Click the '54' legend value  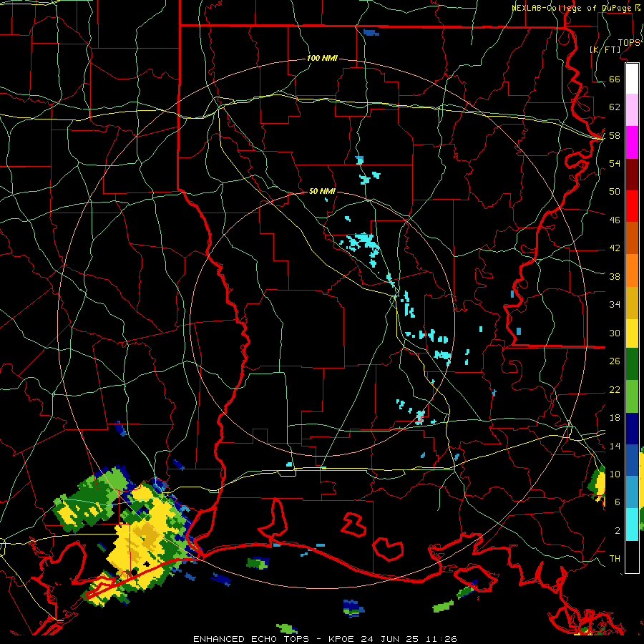pyautogui.click(x=615, y=163)
